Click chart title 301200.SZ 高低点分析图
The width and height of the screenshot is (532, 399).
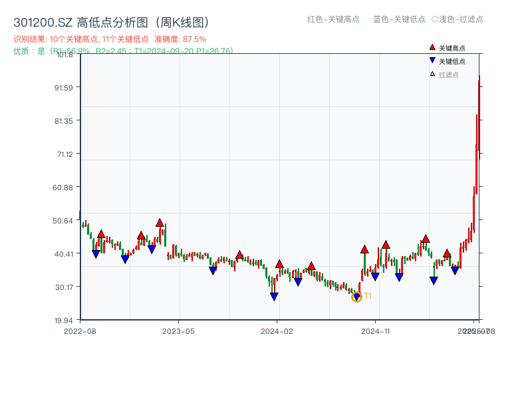[112, 23]
